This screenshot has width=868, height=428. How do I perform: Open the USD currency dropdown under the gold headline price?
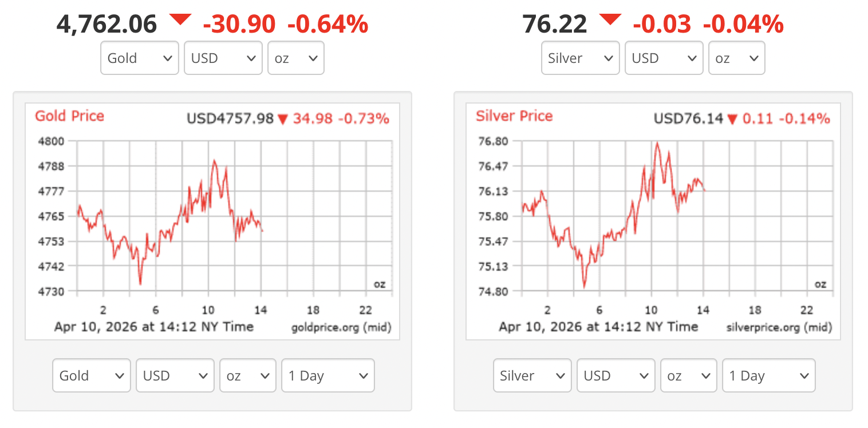tap(223, 58)
